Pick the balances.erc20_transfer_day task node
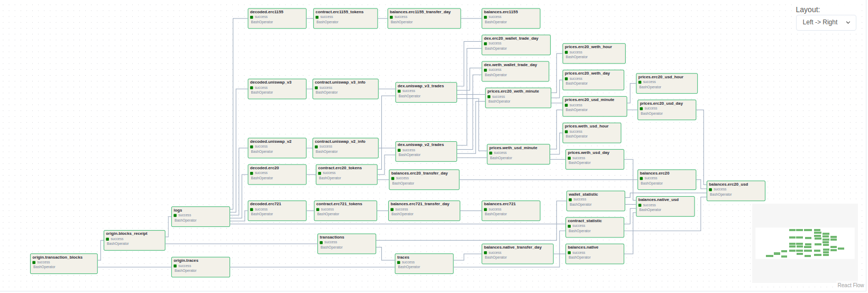 tap(424, 180)
